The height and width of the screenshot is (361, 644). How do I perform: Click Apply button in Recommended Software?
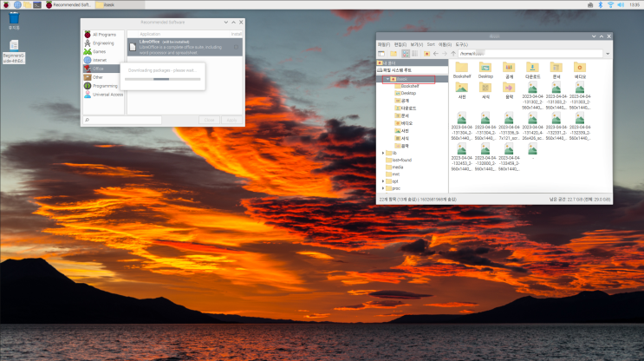(231, 120)
